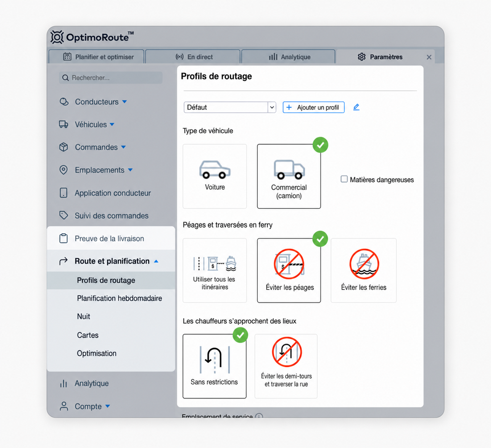Click the Véhicules truck icon

coord(64,124)
